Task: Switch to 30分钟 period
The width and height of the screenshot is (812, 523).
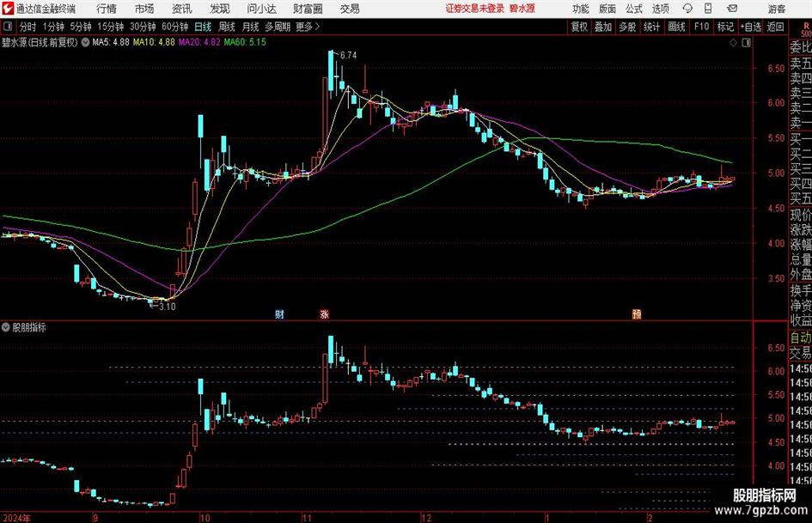Action: [x=143, y=27]
